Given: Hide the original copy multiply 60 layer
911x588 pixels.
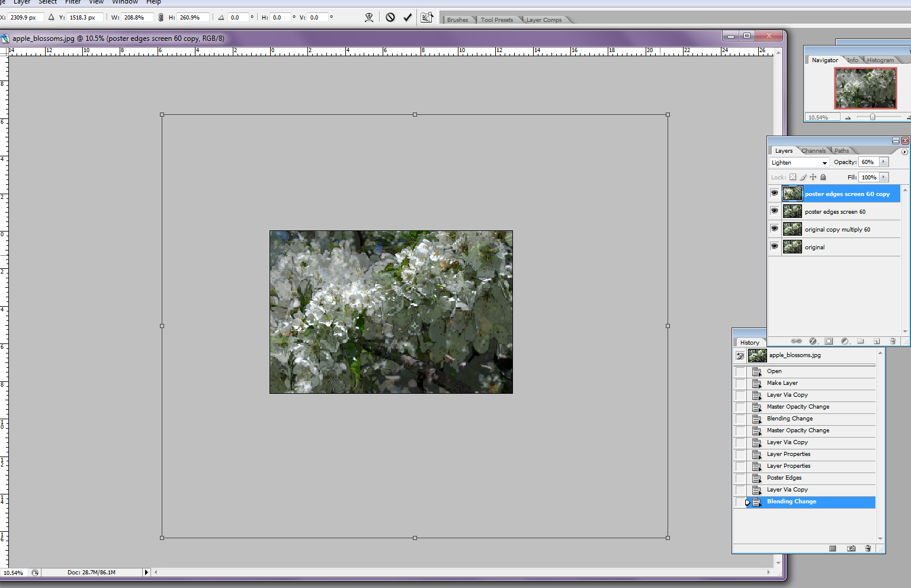Looking at the screenshot, I should pos(774,229).
